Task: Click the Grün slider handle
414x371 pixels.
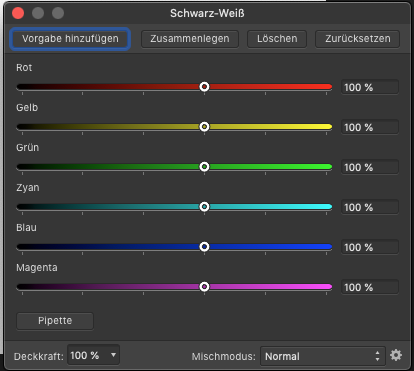Action: (x=204, y=167)
